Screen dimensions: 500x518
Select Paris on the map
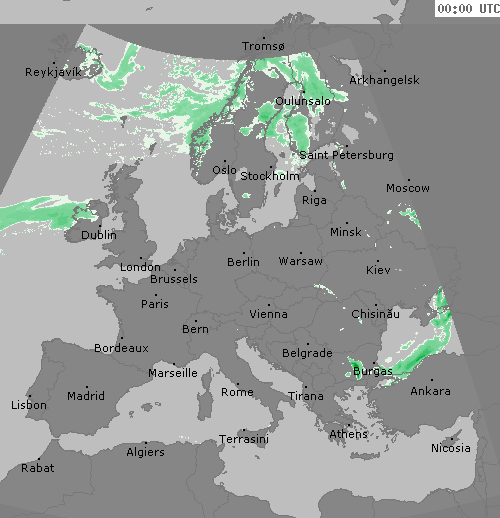tap(155, 304)
